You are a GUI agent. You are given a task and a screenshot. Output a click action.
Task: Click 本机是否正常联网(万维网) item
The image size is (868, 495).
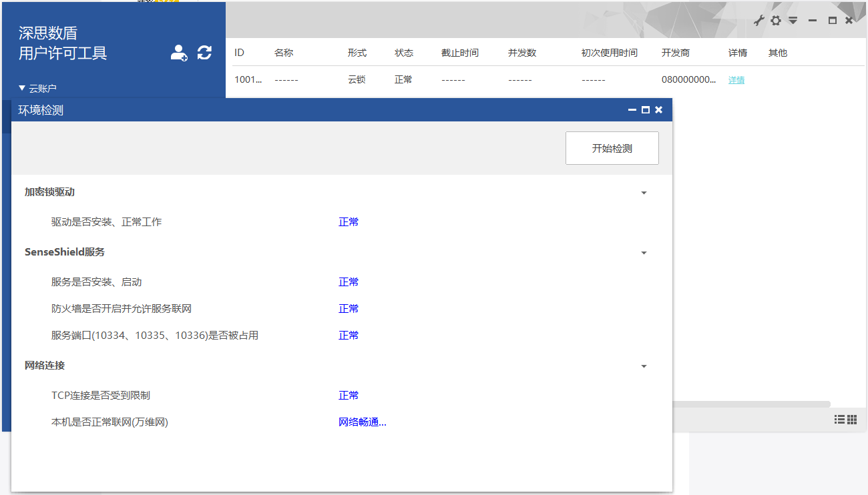tap(110, 422)
